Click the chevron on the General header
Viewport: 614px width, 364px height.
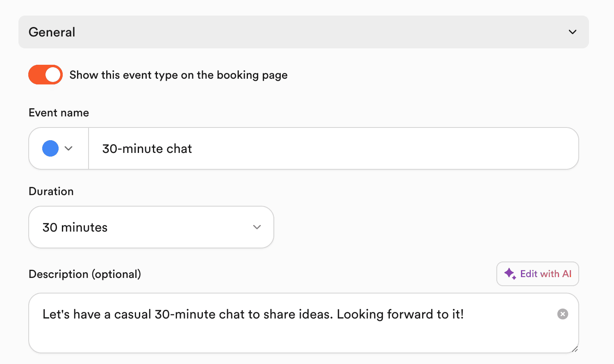click(572, 32)
